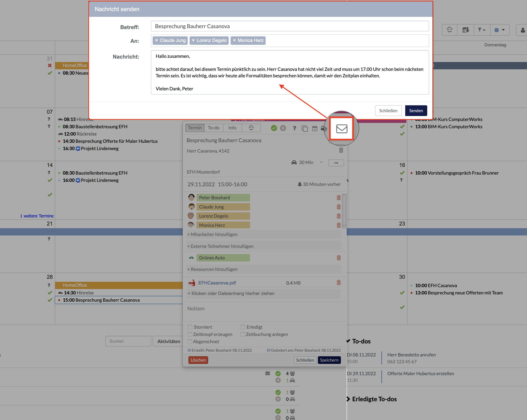This screenshot has width=527, height=420.
Task: Click the arrow return-trip button beside 30 Min
Action: [x=336, y=163]
